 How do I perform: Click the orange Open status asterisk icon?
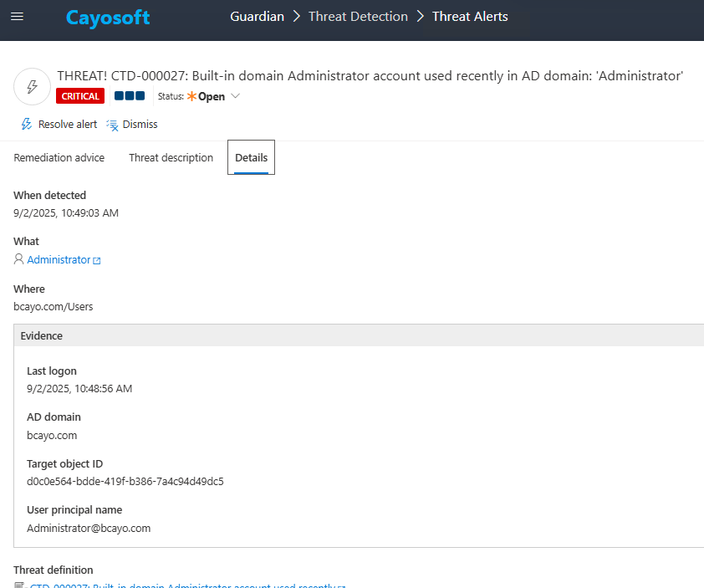click(191, 96)
